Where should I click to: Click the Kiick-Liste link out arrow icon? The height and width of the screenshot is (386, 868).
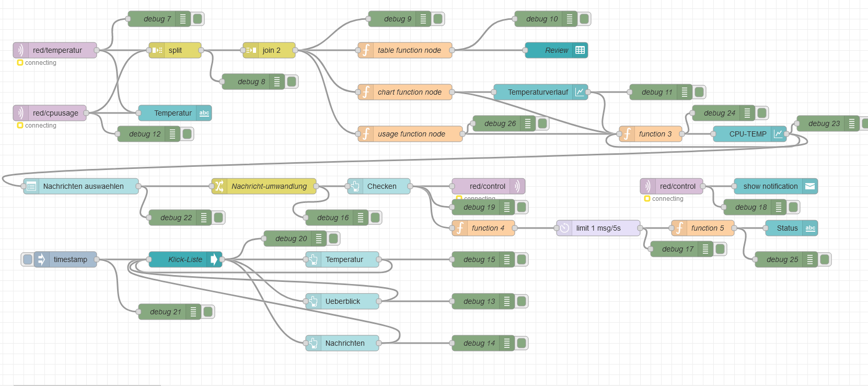pos(214,259)
